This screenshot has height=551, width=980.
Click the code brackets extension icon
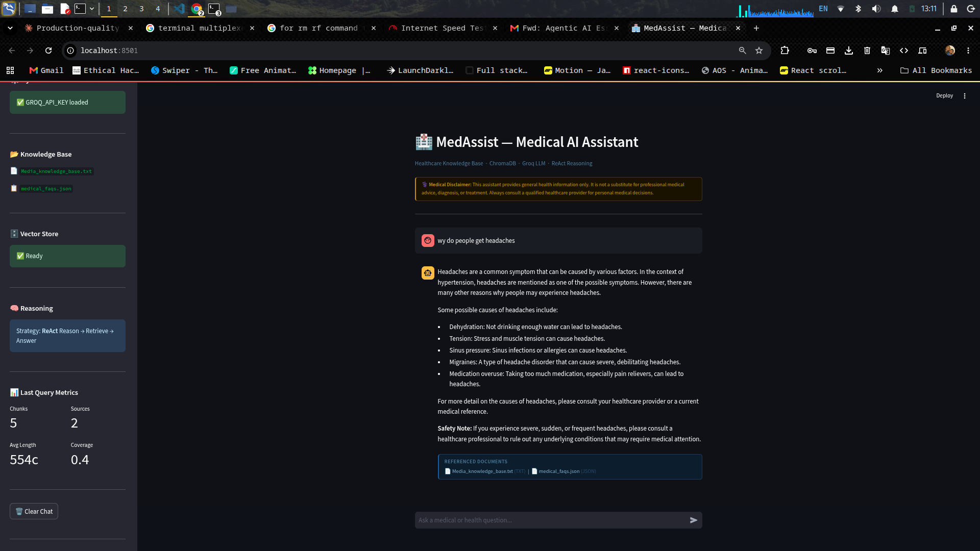point(903,51)
